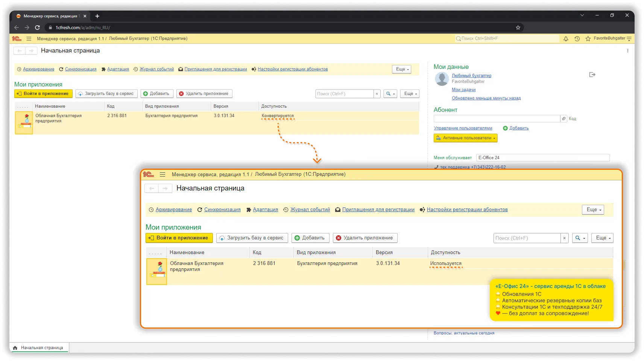Click back arrow in zoomed window
The height and width of the screenshot is (361, 644).
152,188
